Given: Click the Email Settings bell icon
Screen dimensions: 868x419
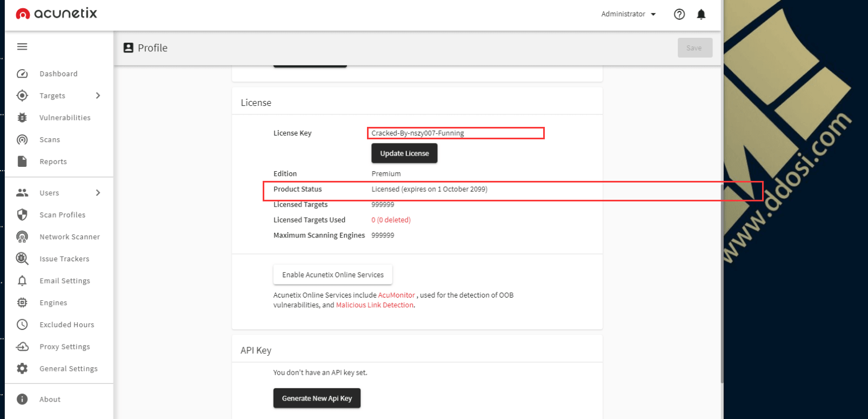Looking at the screenshot, I should (22, 281).
